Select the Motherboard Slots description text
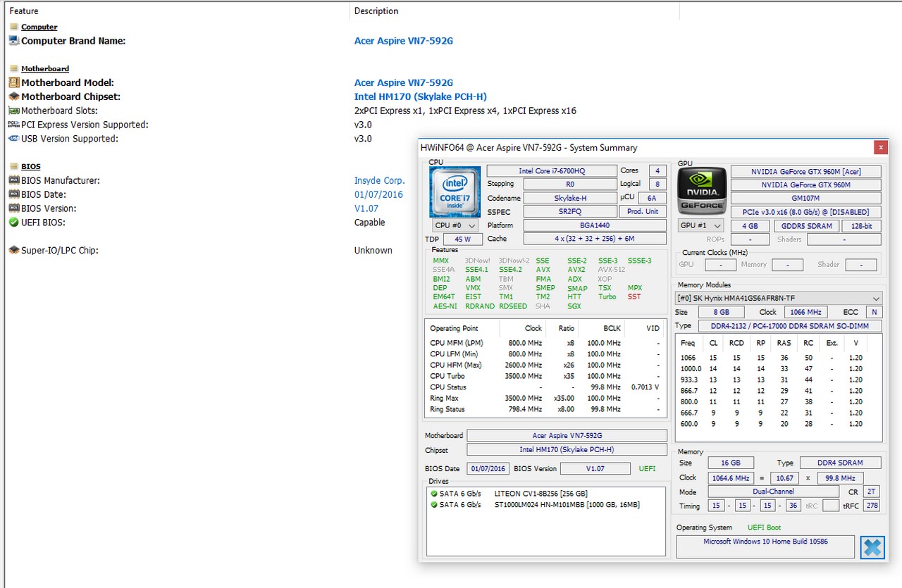 (465, 111)
